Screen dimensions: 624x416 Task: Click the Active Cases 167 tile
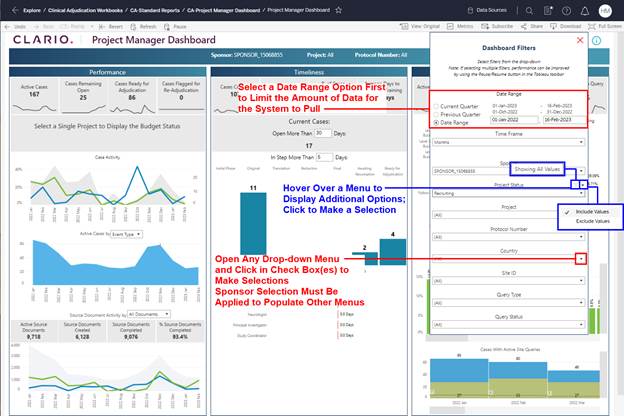click(x=34, y=96)
